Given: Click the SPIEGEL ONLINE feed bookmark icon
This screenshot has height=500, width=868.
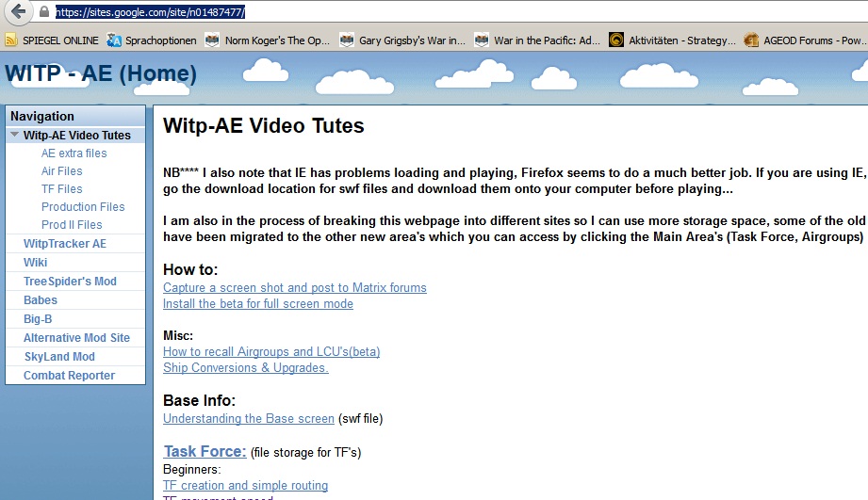Looking at the screenshot, I should tap(11, 40).
